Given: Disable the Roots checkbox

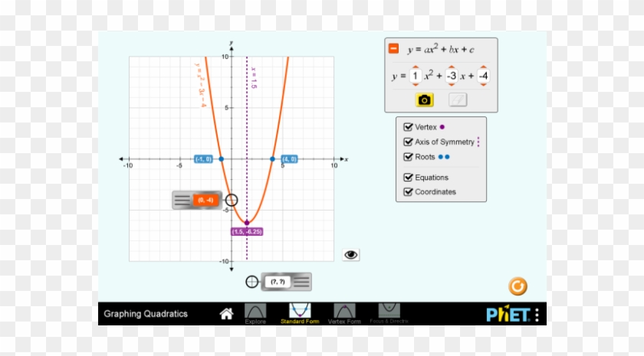Looking at the screenshot, I should pos(408,157).
